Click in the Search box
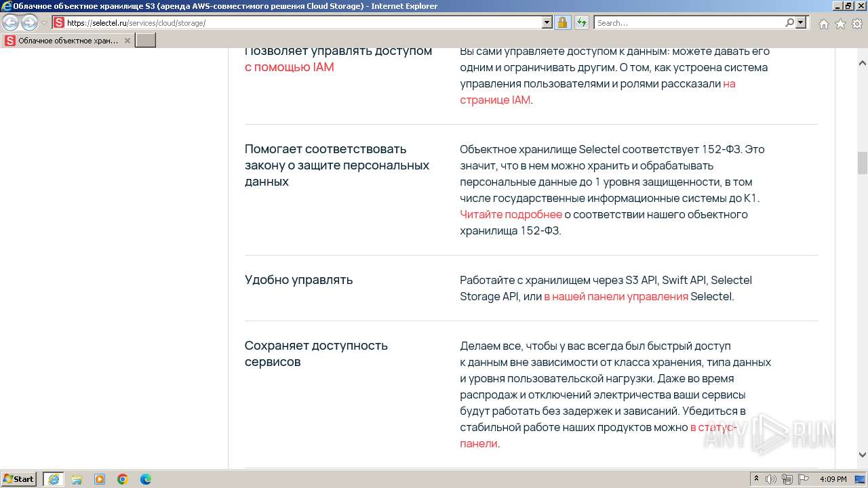868x488 pixels. tap(689, 23)
